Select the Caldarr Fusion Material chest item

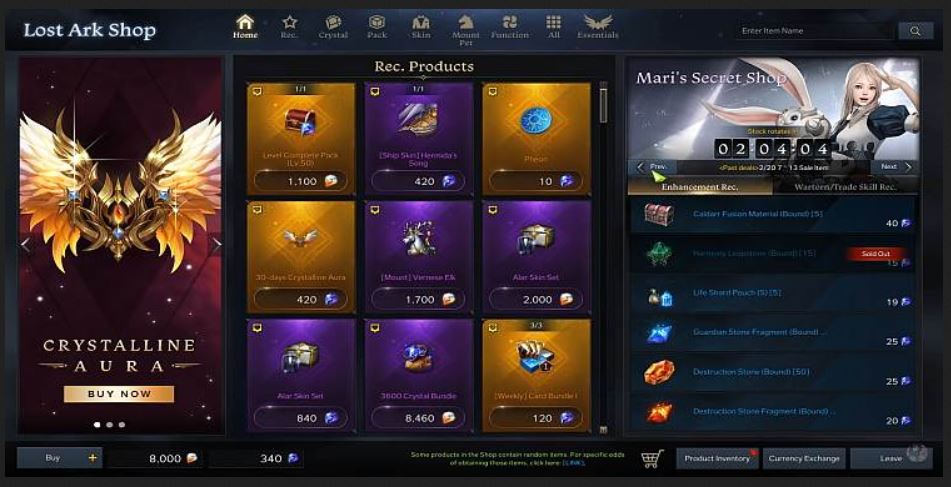click(x=659, y=214)
